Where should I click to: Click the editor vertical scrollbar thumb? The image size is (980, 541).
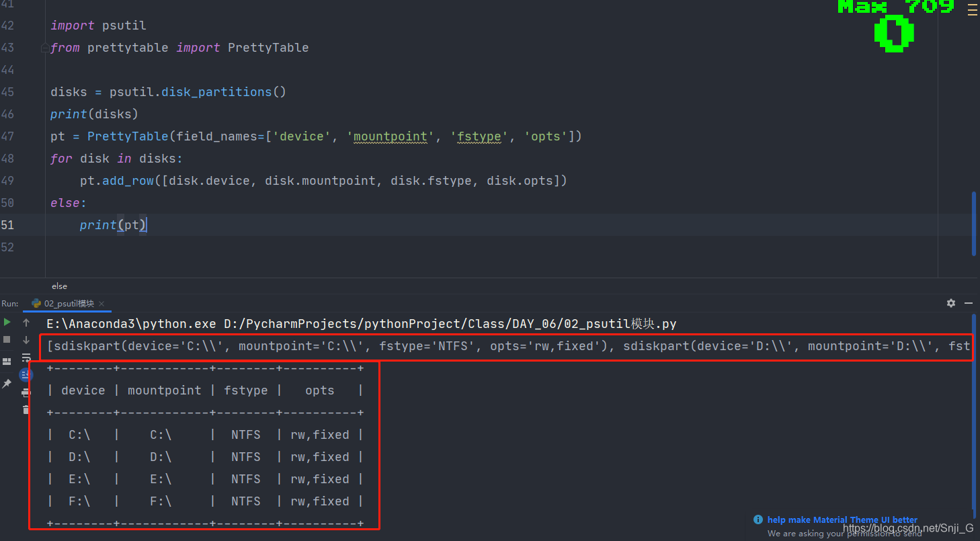click(974, 224)
